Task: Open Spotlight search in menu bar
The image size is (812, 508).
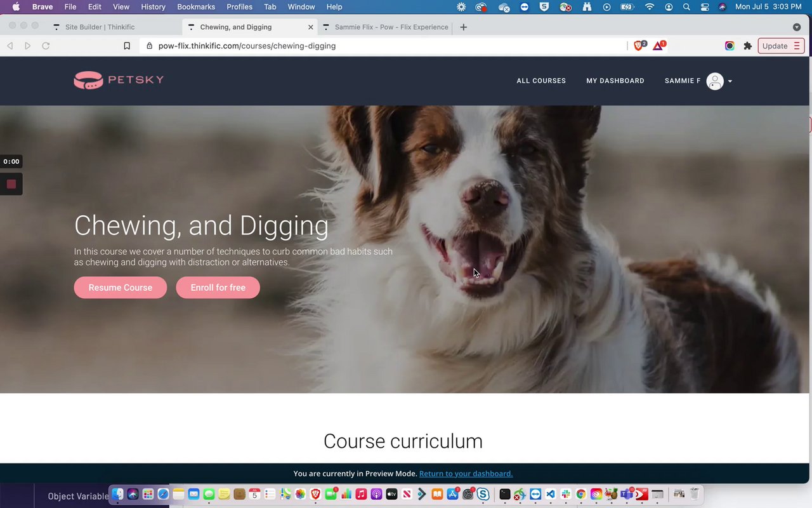Action: [686, 7]
